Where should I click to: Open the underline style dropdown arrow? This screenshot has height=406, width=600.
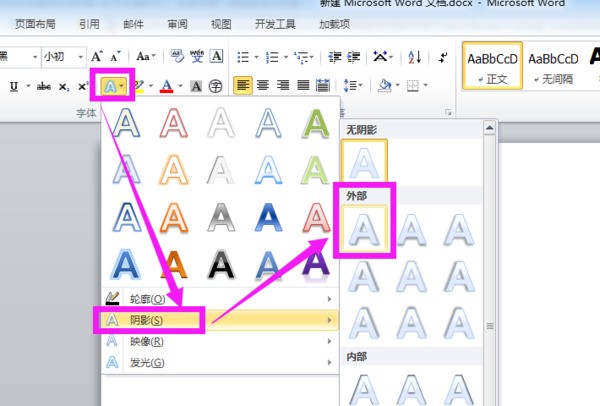[x=28, y=86]
